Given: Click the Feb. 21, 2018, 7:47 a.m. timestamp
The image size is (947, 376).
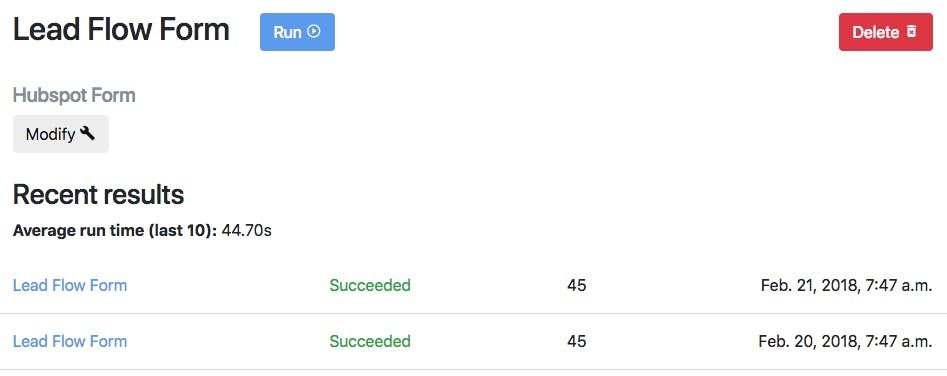Looking at the screenshot, I should pos(847,285).
